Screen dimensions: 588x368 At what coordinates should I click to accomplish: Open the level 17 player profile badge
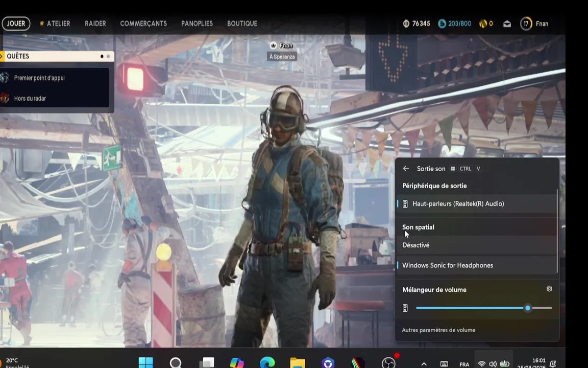[526, 24]
